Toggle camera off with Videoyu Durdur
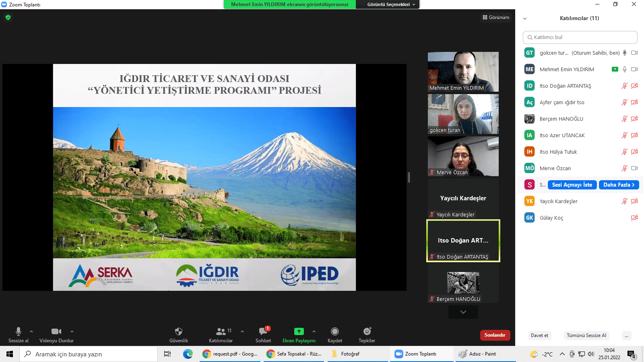Viewport: 644px width, 362px height. 56,331
